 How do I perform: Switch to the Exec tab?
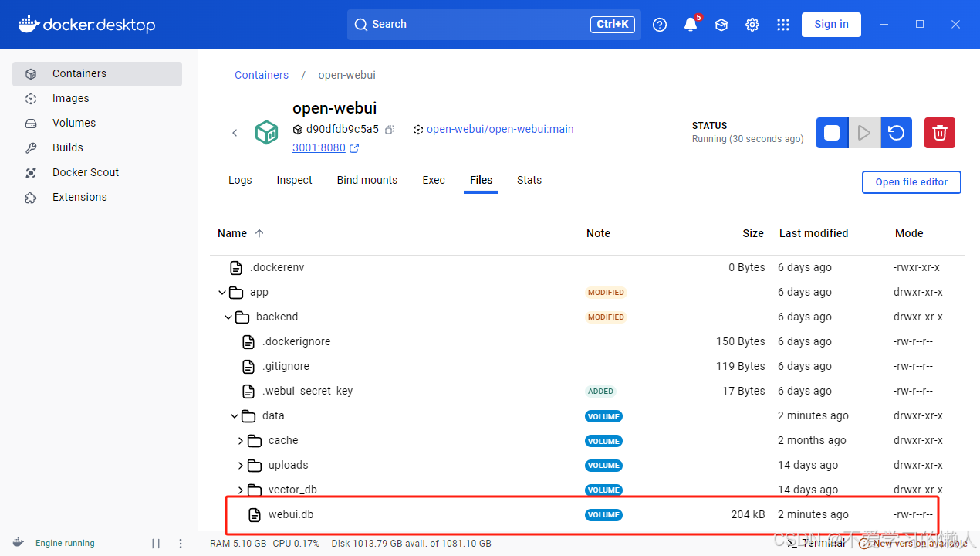tap(434, 180)
